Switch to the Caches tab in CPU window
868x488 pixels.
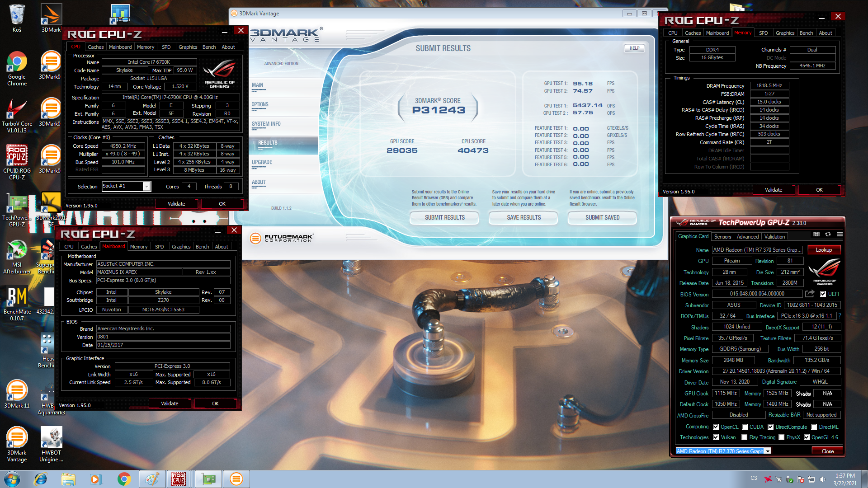click(95, 47)
